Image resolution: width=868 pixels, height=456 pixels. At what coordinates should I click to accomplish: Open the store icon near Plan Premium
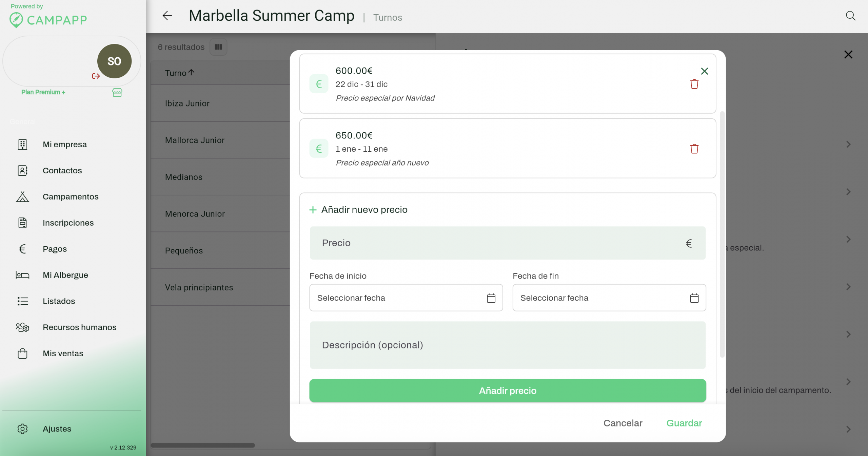tap(117, 92)
